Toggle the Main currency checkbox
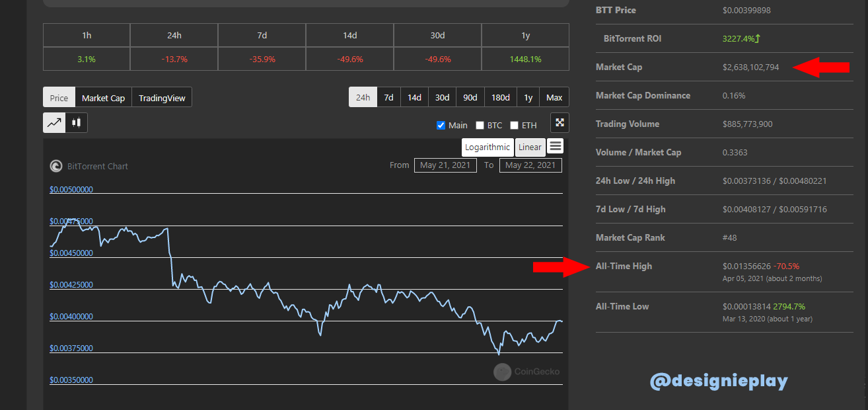This screenshot has height=410, width=868. point(441,125)
